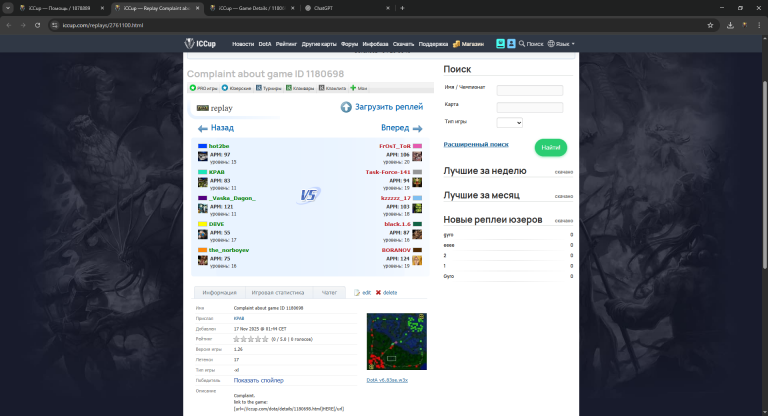This screenshot has height=416, width=768.
Task: Click hot2be's blue color swatch
Action: pos(202,146)
